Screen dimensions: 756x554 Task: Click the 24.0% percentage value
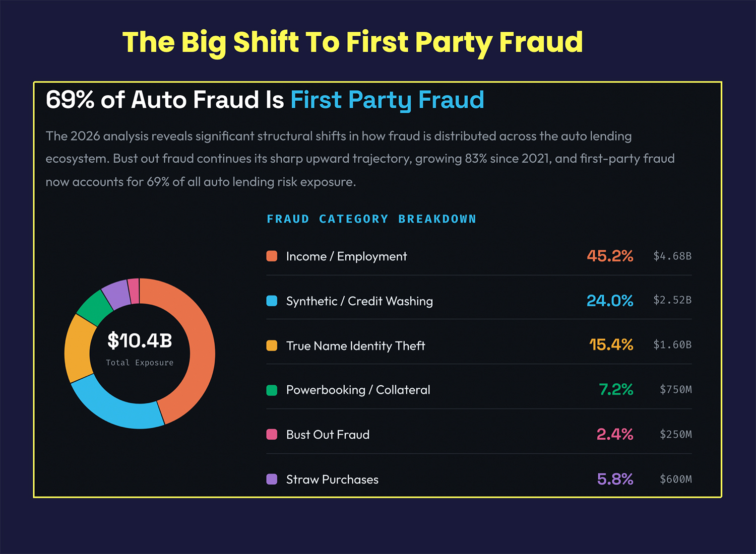point(610,301)
